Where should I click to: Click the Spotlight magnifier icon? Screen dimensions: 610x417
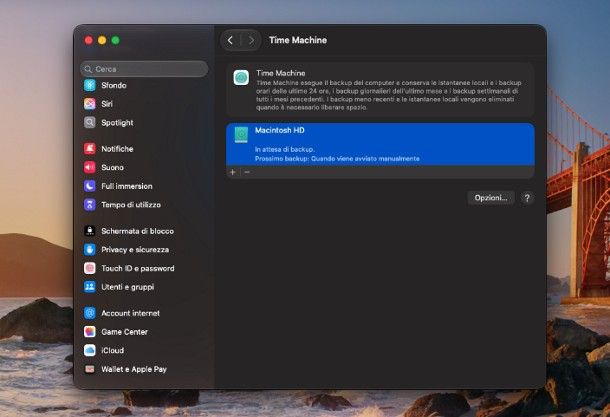tap(90, 123)
